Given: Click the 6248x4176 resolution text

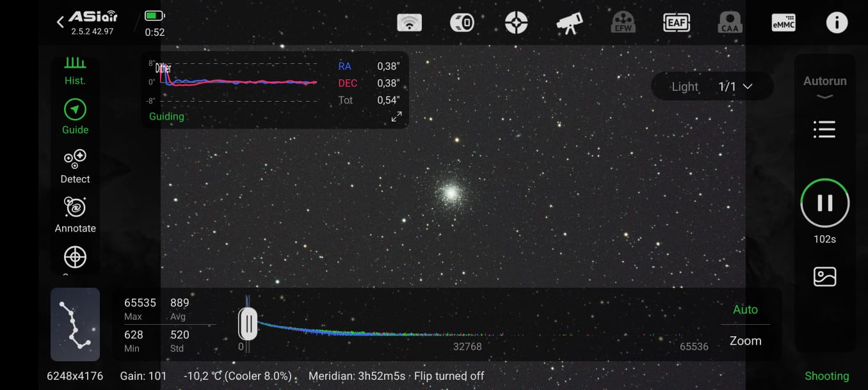Looking at the screenshot, I should (75, 376).
